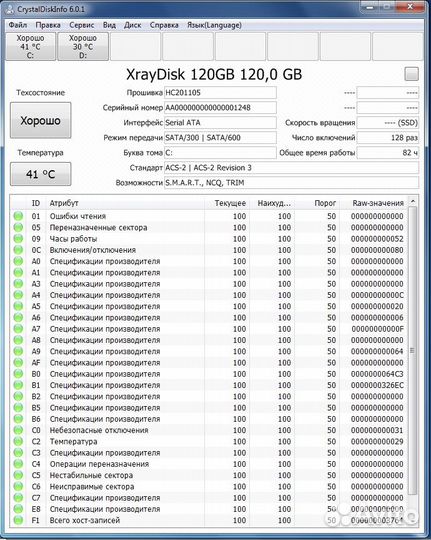Open the Вид menu
Image resolution: width=431 pixels, height=540 pixels.
[109, 25]
